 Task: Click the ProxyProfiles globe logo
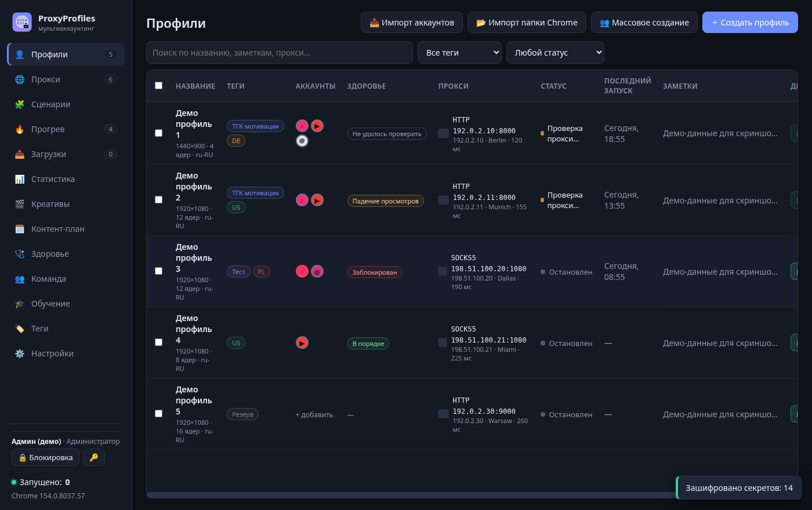click(x=22, y=22)
